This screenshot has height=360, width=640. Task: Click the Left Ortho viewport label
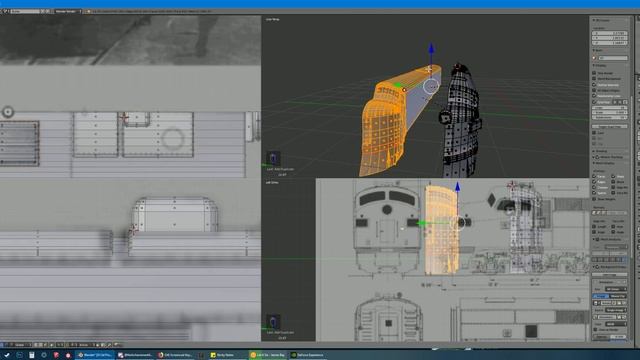tap(272, 182)
